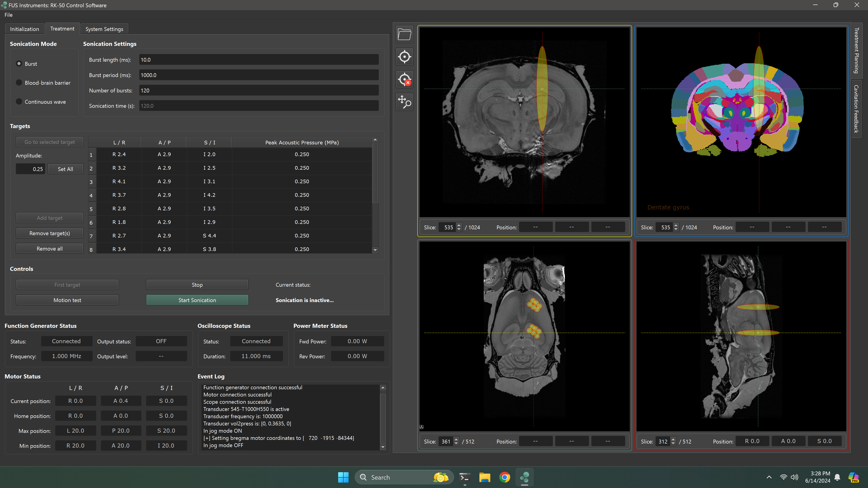Open File Explorer in the taskbar
The height and width of the screenshot is (488, 868).
pos(485,477)
